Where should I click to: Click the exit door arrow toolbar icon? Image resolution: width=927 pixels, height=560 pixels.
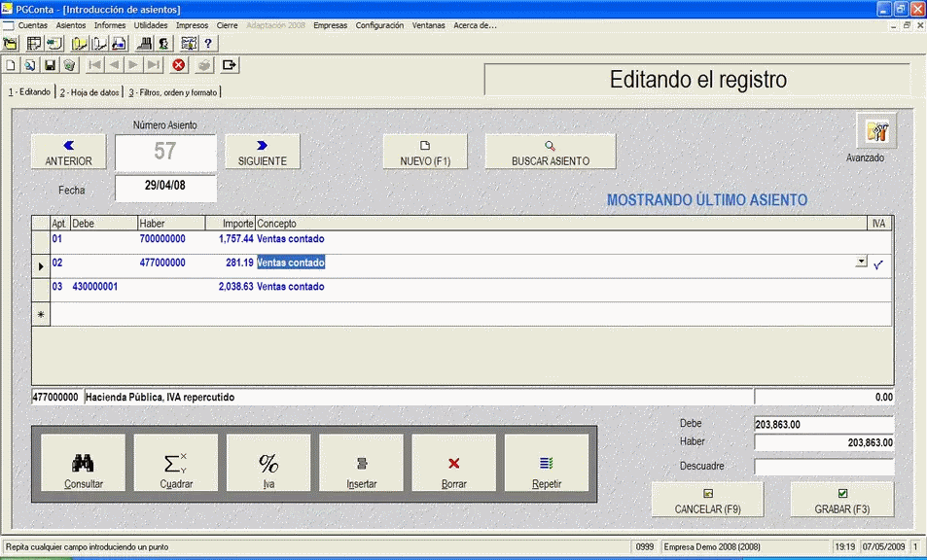230,65
